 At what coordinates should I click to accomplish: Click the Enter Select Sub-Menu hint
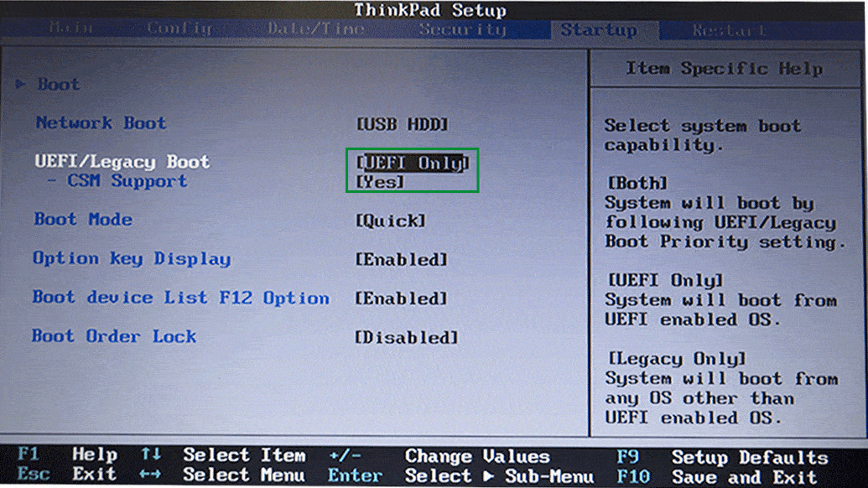460,475
